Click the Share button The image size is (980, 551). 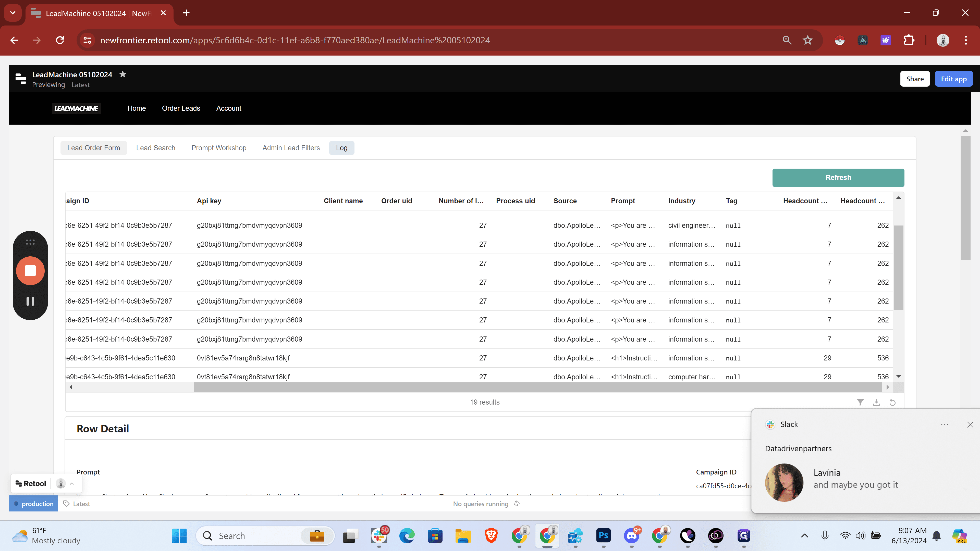tap(915, 79)
